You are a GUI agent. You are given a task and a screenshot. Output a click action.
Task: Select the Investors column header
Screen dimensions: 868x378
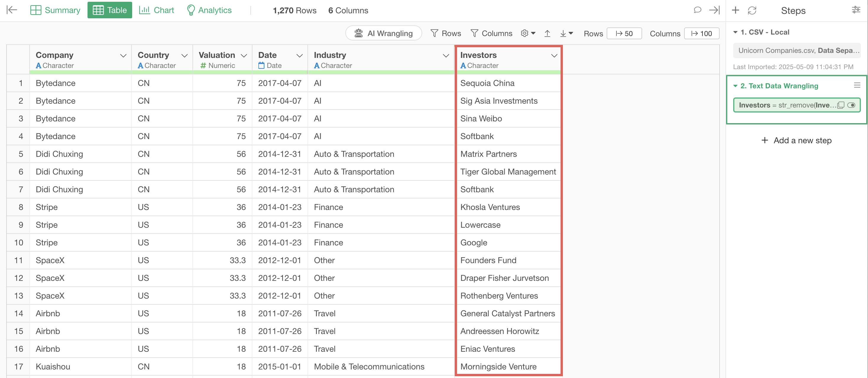(x=509, y=60)
